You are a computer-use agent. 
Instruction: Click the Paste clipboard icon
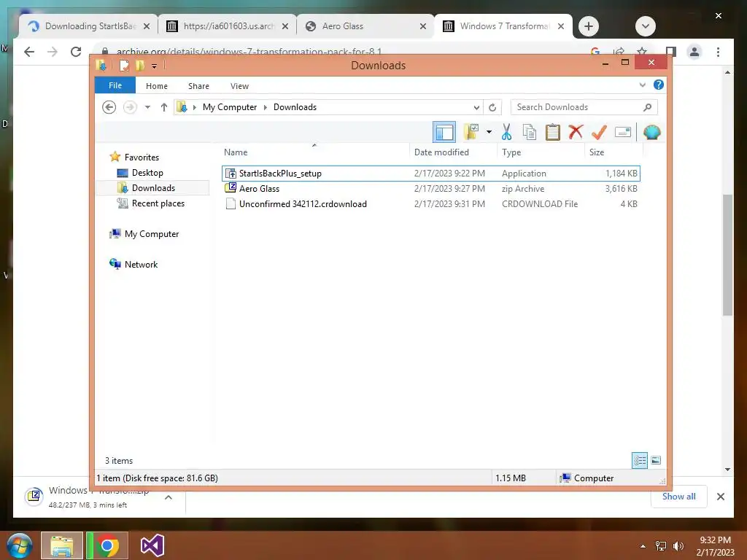[x=553, y=132]
